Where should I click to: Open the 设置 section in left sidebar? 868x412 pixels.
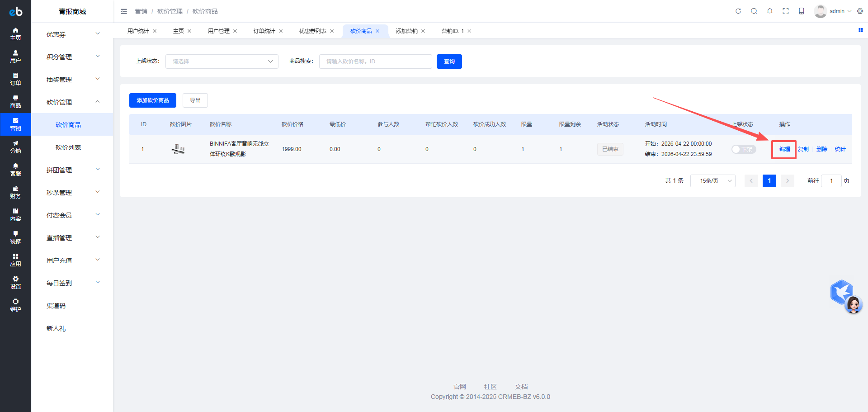coord(15,283)
